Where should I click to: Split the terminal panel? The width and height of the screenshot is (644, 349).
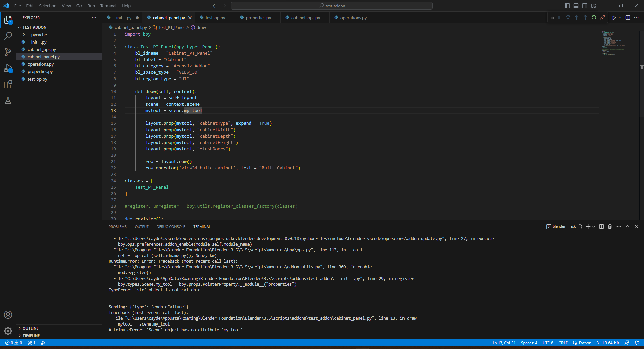pos(601,227)
